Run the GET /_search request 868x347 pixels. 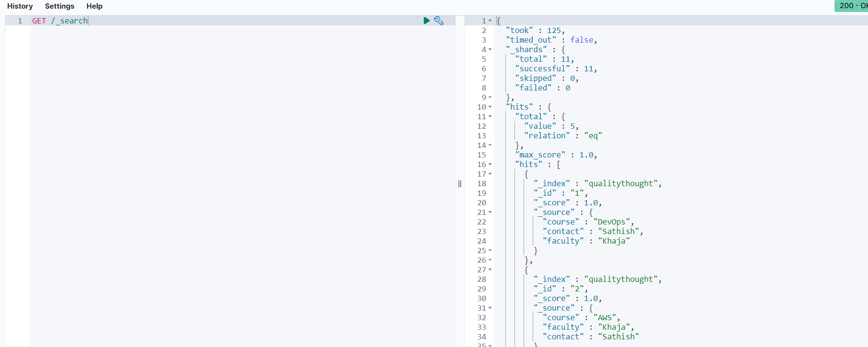(426, 21)
